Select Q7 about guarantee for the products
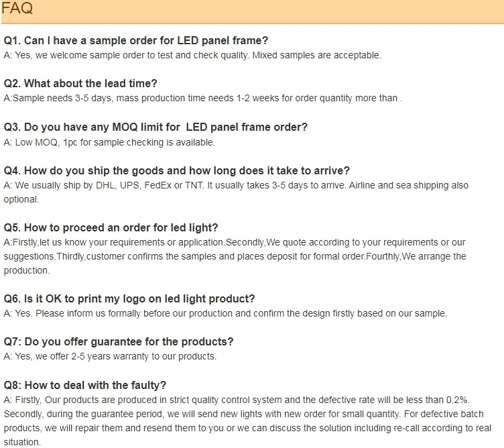Screen dimensions: 504x448 click(x=119, y=342)
